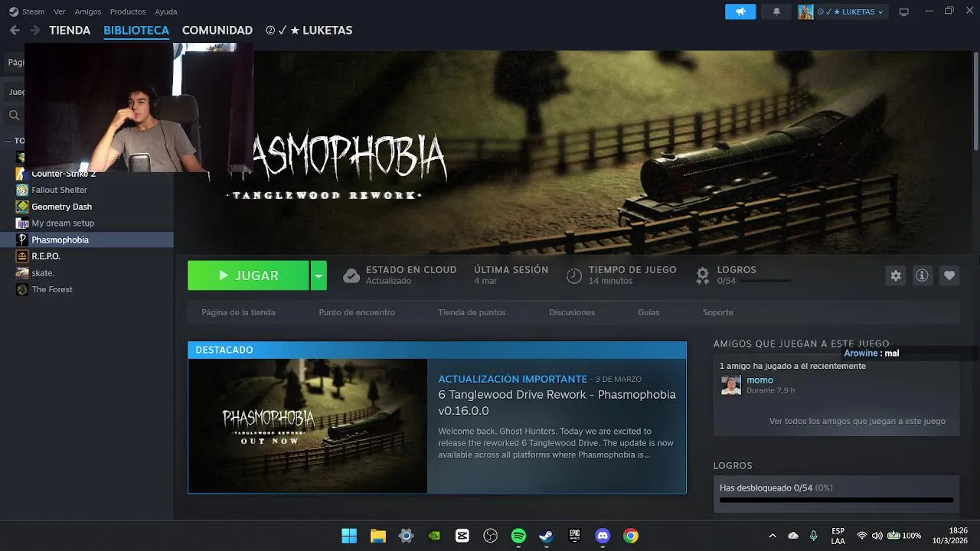The height and width of the screenshot is (551, 980).
Task: Open Discord from taskbar
Action: tap(603, 536)
